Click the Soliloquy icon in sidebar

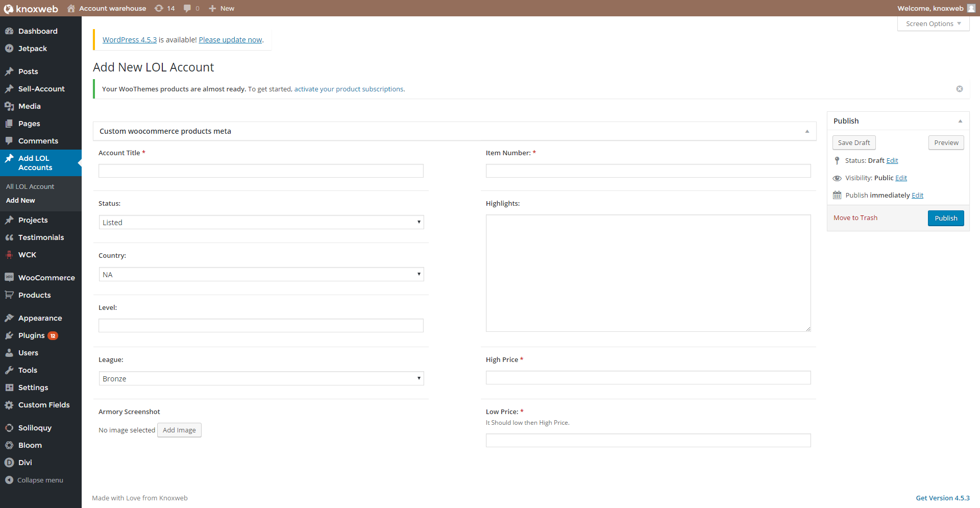9,428
